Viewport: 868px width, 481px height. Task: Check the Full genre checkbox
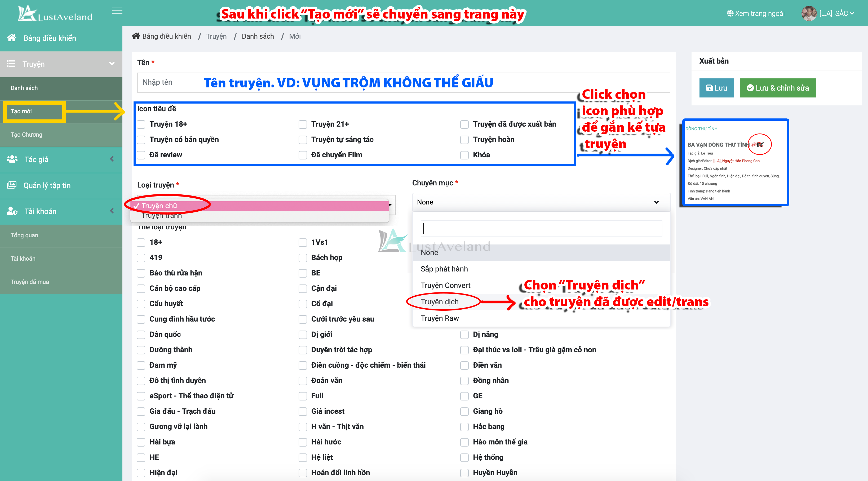coord(303,396)
